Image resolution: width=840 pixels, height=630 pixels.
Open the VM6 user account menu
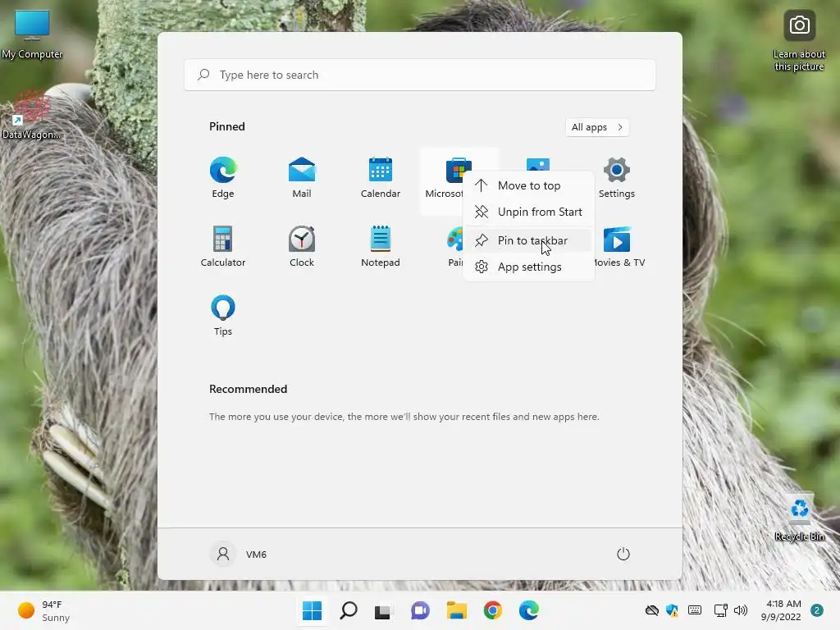[x=239, y=554]
